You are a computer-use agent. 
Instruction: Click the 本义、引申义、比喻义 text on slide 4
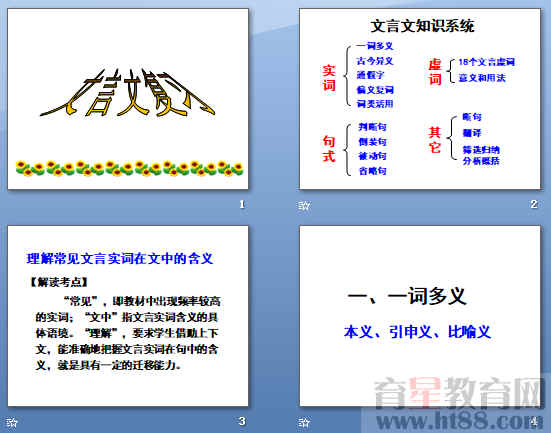tap(417, 332)
